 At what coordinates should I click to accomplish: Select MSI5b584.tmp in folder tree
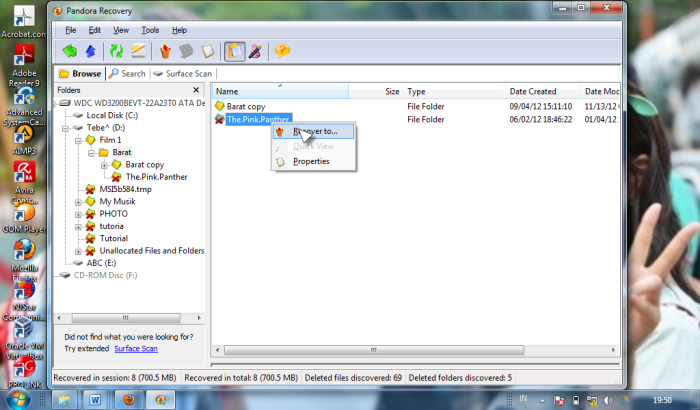[x=125, y=189]
